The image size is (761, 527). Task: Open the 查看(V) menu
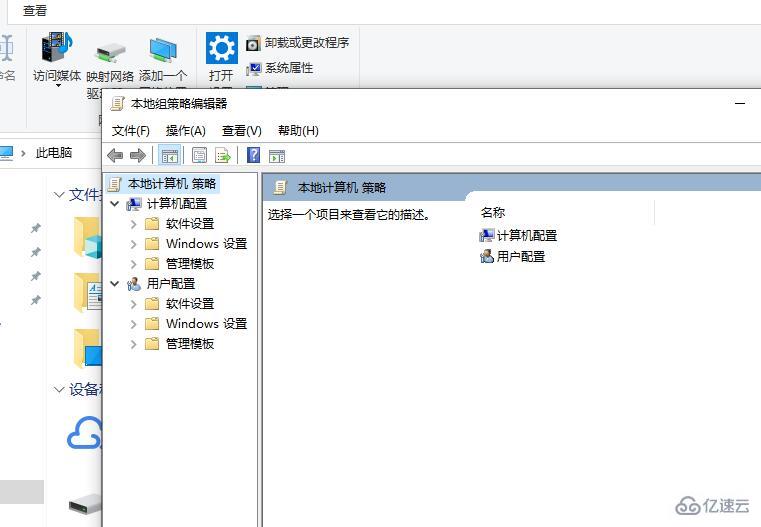tap(242, 131)
